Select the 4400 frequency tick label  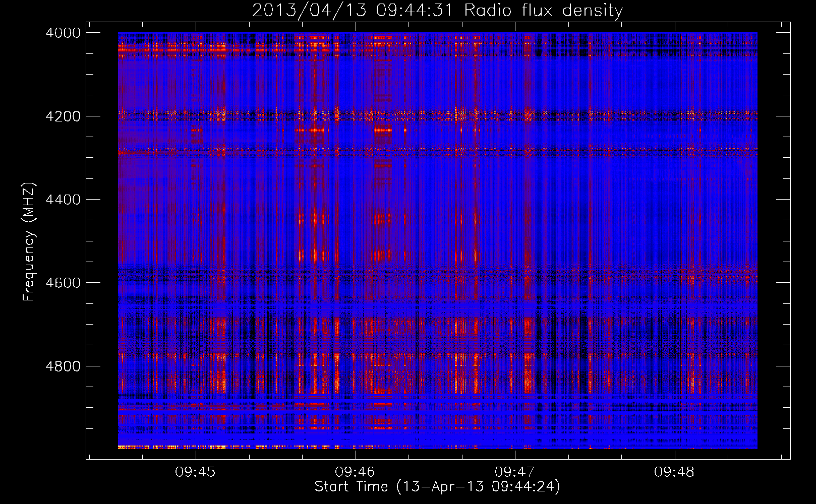[x=63, y=200]
